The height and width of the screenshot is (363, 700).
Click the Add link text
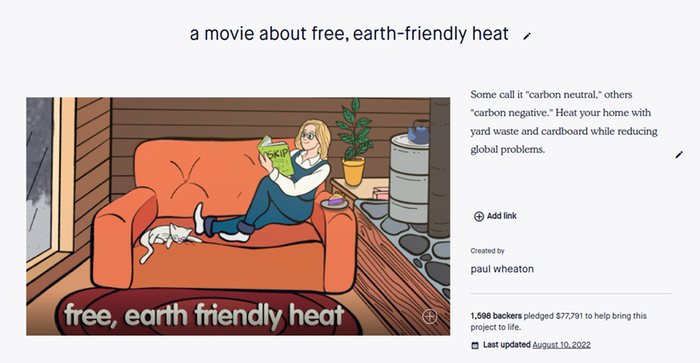501,216
